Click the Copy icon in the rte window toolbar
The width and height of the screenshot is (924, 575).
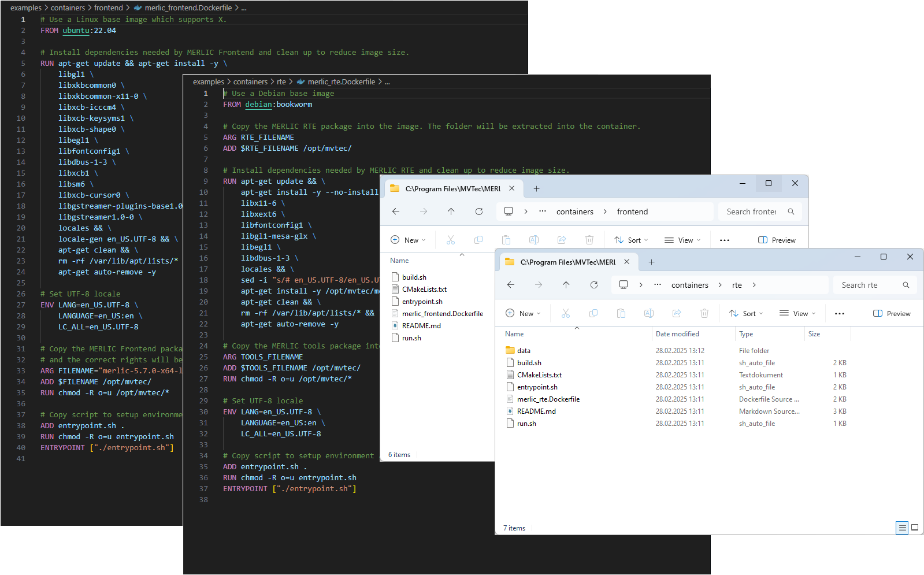pos(593,313)
